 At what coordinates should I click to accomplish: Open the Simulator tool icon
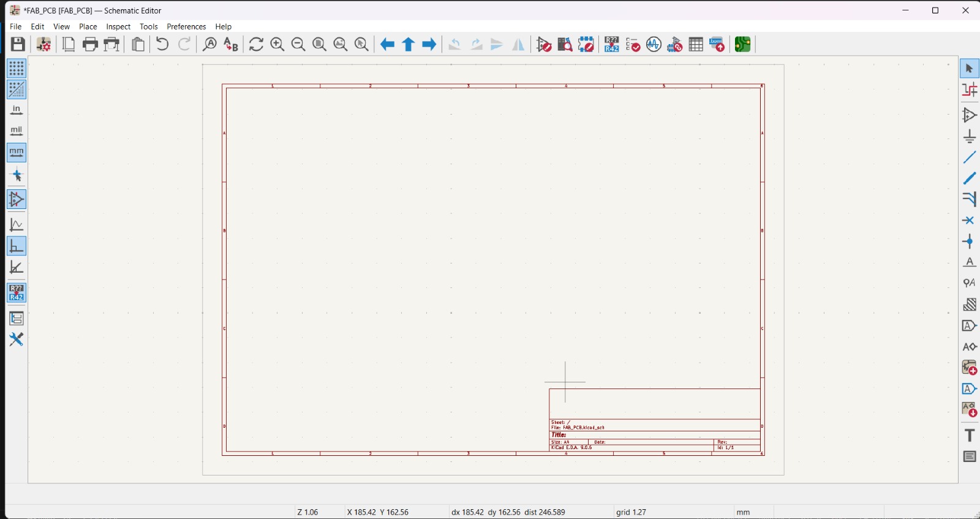click(654, 44)
